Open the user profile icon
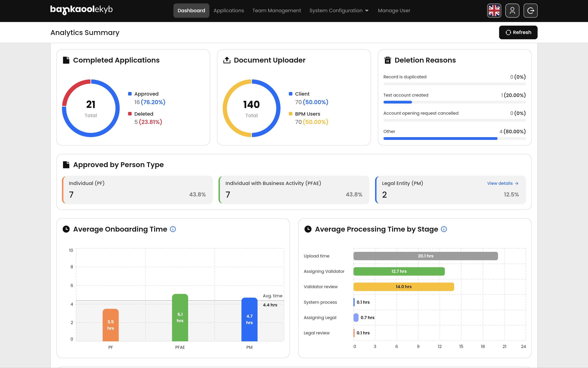The height and width of the screenshot is (368, 588). 512,10
